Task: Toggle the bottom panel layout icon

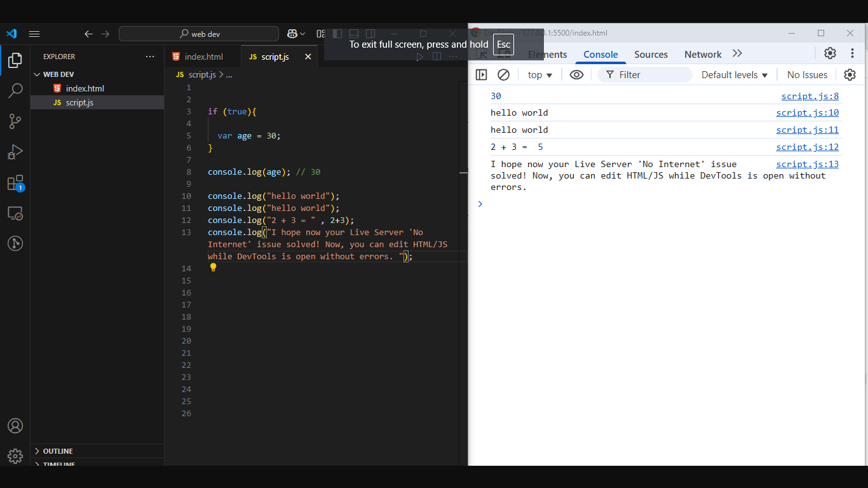Action: [x=354, y=34]
